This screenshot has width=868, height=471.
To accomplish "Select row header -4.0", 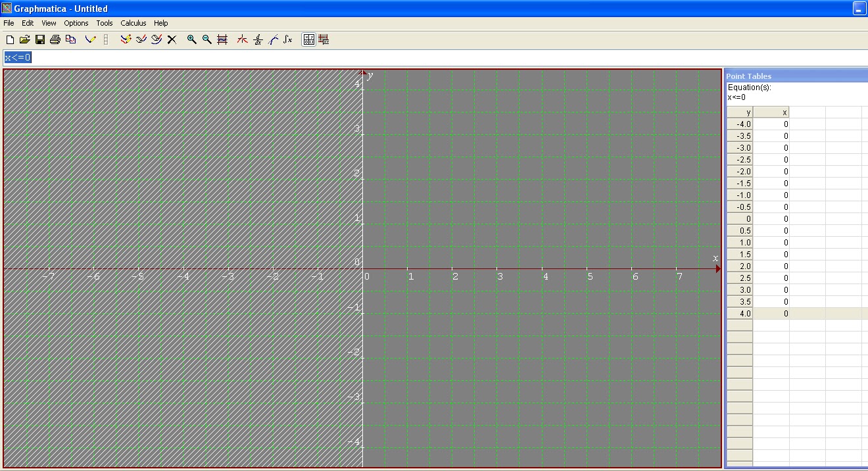I will pos(740,124).
